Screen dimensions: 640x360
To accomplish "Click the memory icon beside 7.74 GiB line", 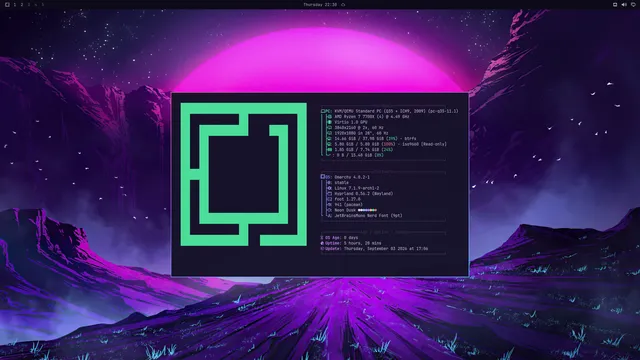I will [x=330, y=150].
